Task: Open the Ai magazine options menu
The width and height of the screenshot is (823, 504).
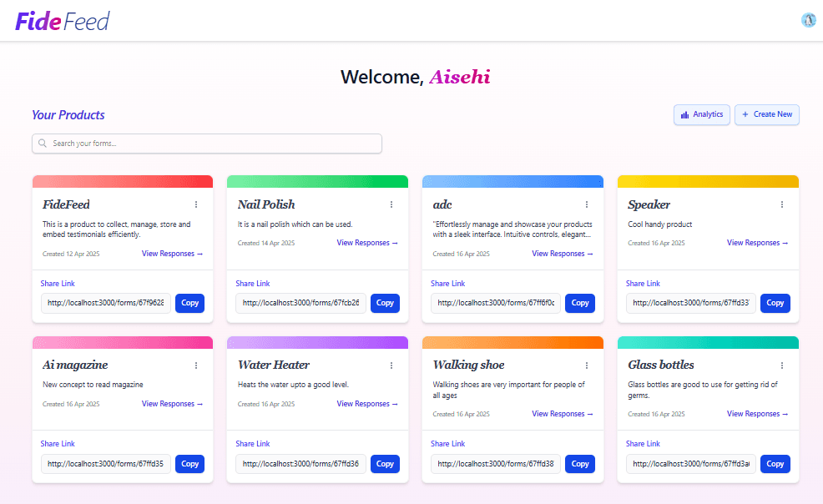Action: [196, 365]
